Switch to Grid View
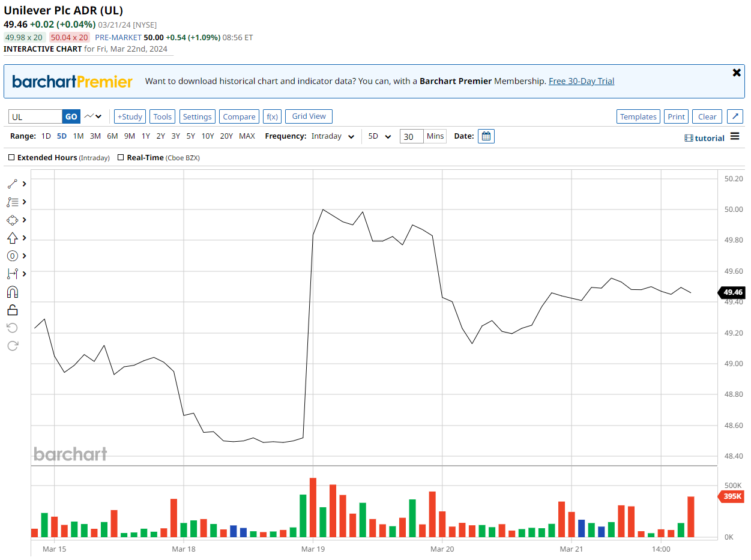Viewport: 751px width, 560px height. 309,116
